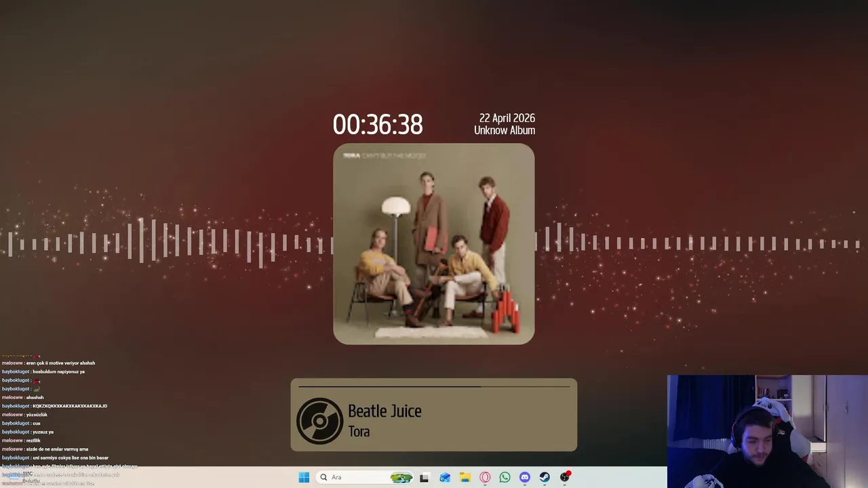Viewport: 868px width, 488px height.
Task: Click the vinyl disc icon beside Beatle Juice
Action: point(319,421)
